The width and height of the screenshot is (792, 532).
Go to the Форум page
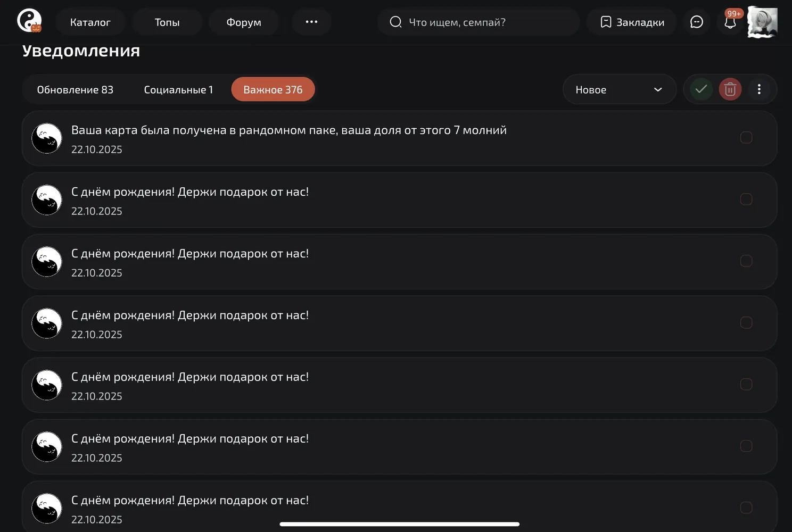pos(244,22)
